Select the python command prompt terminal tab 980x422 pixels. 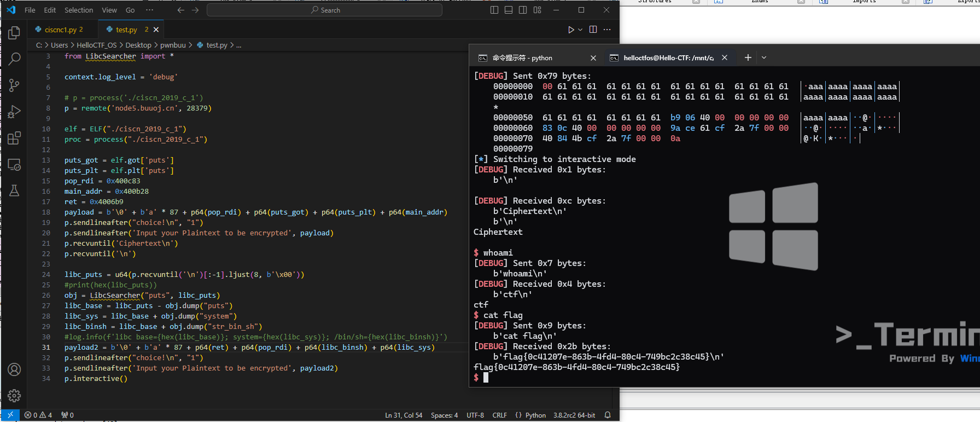tap(536, 57)
